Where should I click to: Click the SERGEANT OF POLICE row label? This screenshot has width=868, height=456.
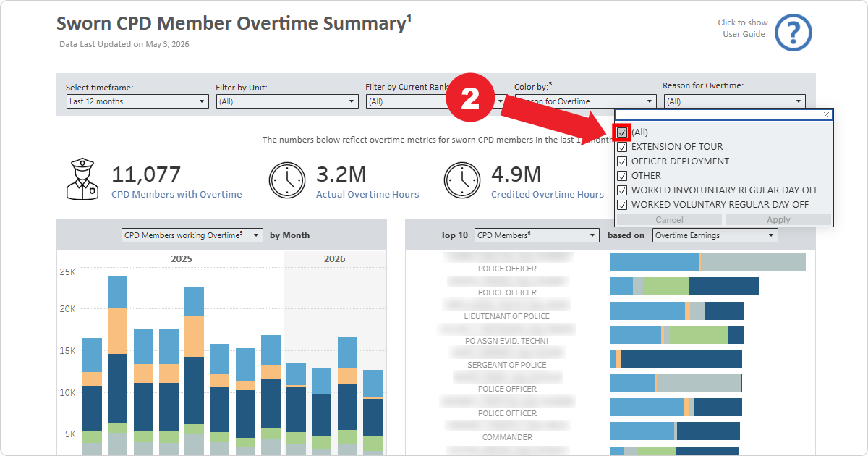[x=507, y=365]
